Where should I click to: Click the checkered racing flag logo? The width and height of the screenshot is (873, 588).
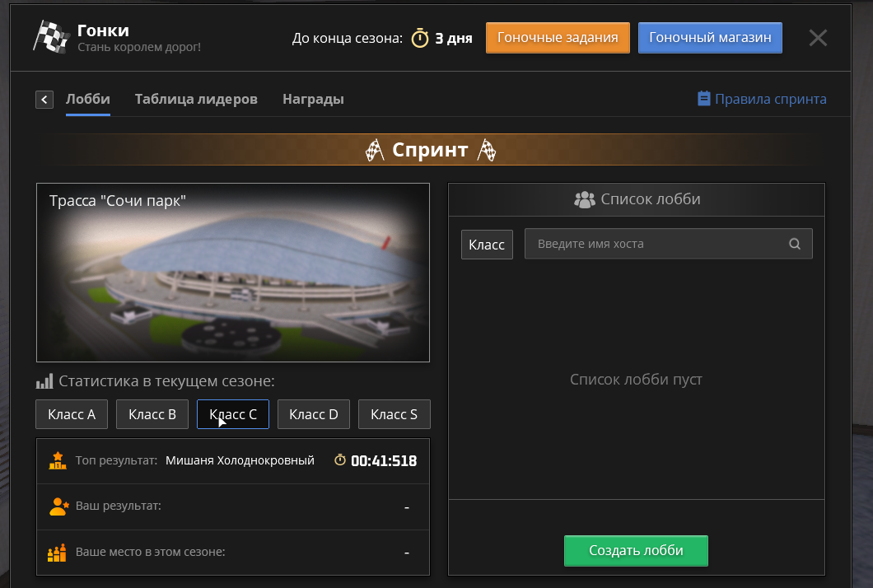49,36
